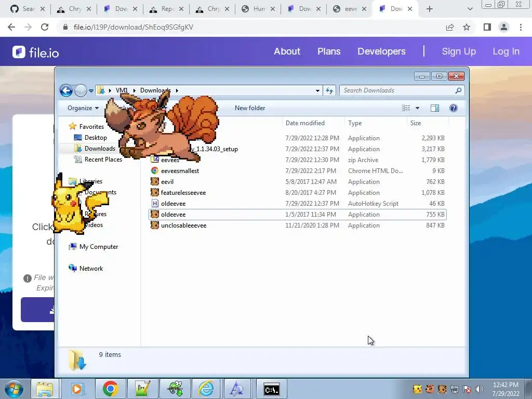532x399 pixels.
Task: Open the About page on file.io
Action: point(287,51)
